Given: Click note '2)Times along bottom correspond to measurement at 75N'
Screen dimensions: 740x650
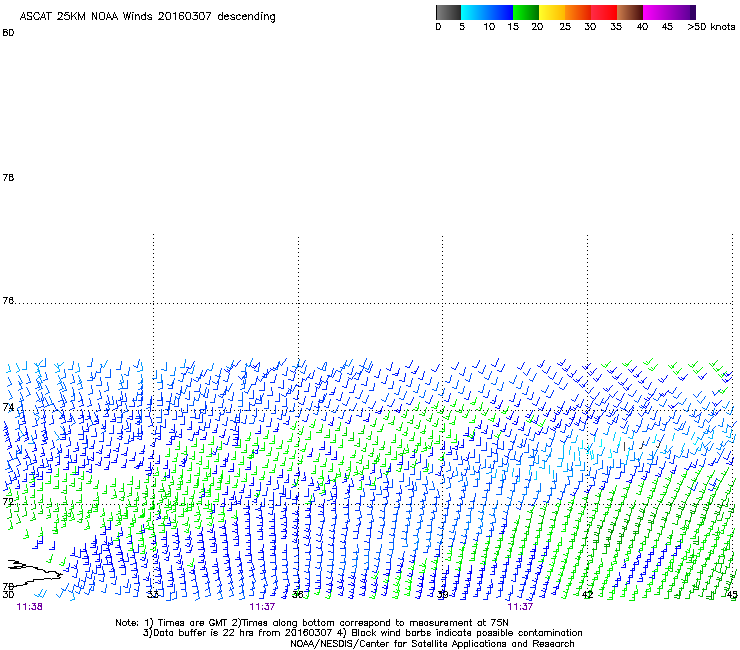Looking at the screenshot, I should [370, 623].
